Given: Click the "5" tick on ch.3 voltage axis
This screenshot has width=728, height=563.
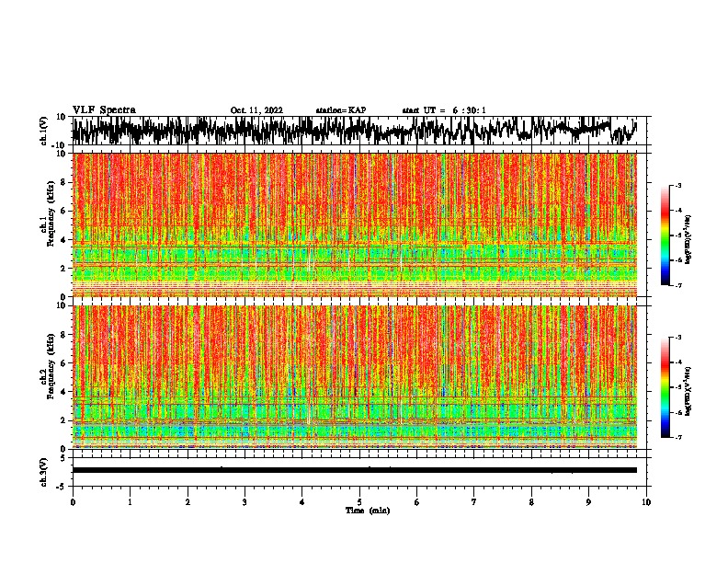Looking at the screenshot, I should (63, 458).
